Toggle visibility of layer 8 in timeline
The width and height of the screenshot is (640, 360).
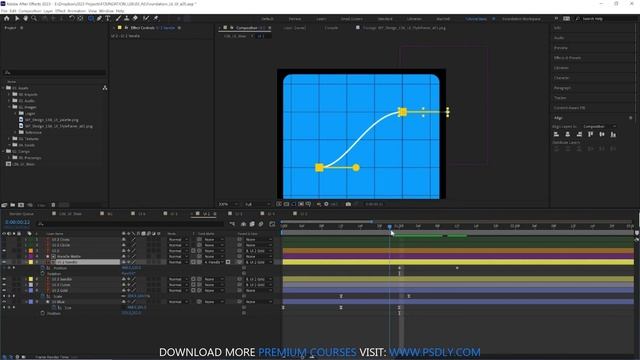click(4, 291)
